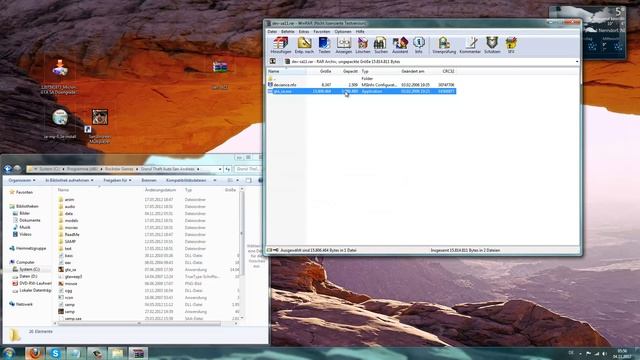Select the audio folder in Explorer
The height and width of the screenshot is (360, 640).
click(70, 207)
